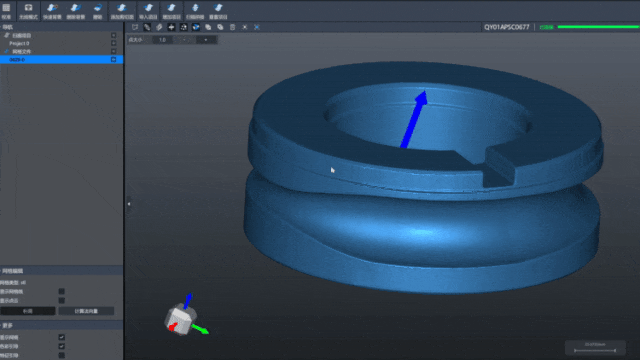
Task: Collapse the 网格编辑 section header
Action: pyautogui.click(x=61, y=271)
